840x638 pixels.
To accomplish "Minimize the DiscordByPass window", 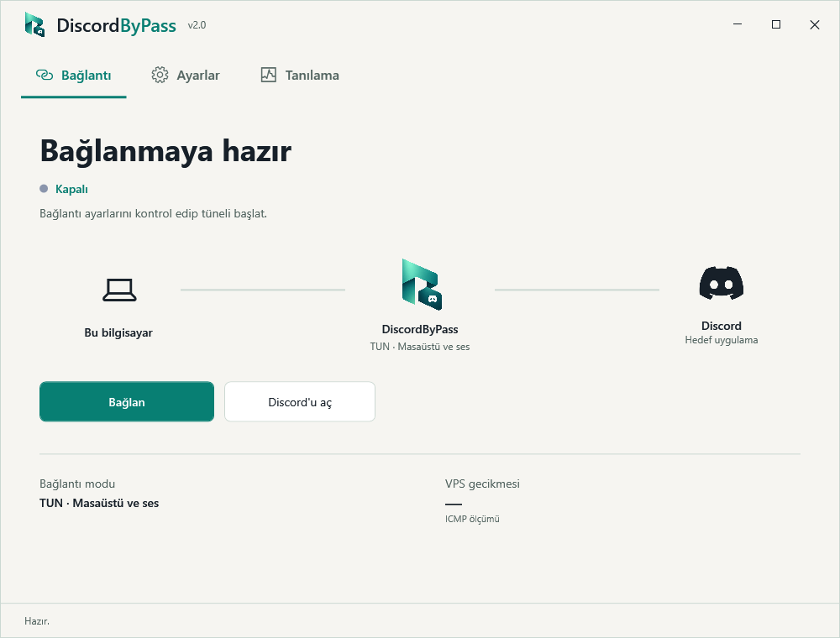I will pos(738,24).
